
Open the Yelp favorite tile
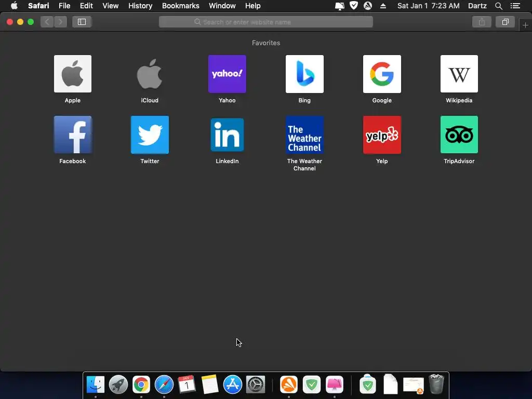pos(382,135)
